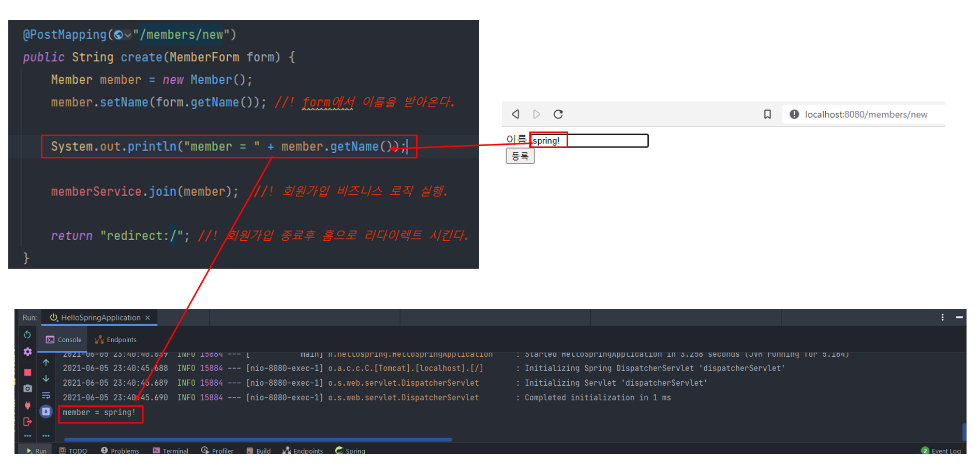Open the TODO tool window
The height and width of the screenshot is (467, 980).
point(73,451)
